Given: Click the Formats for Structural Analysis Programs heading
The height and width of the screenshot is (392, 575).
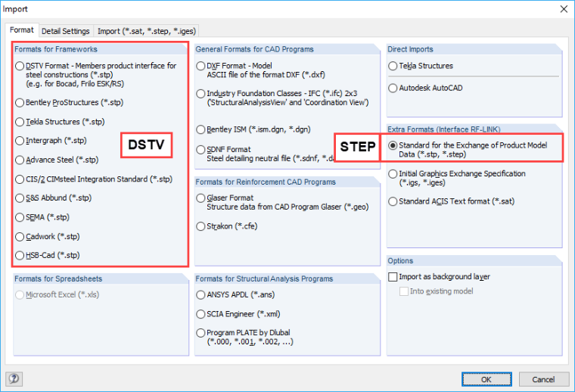Looking at the screenshot, I should (x=264, y=278).
